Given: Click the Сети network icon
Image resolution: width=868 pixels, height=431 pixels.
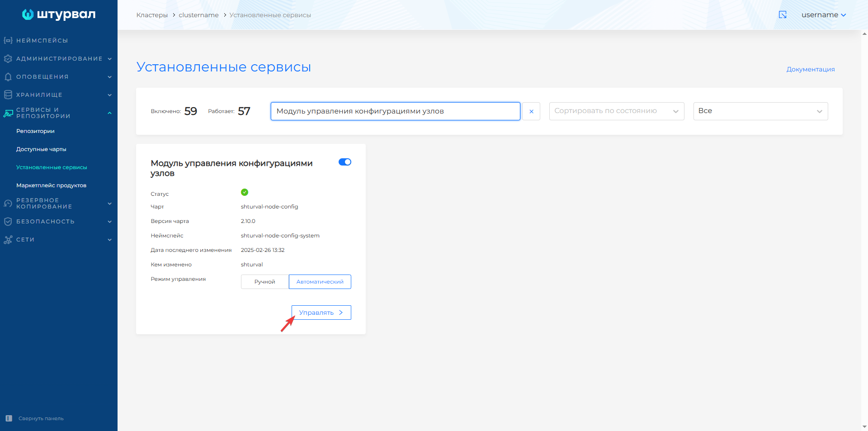Looking at the screenshot, I should (x=8, y=240).
